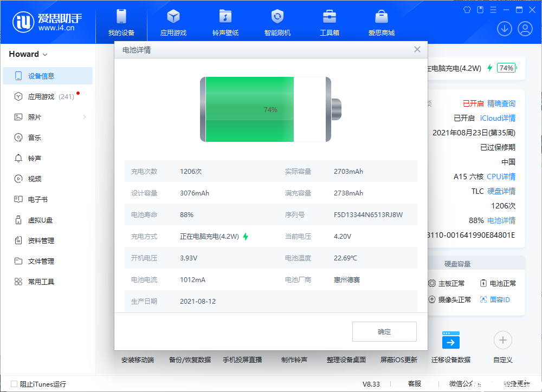Open 安装移动端 shortcut
This screenshot has height=392, width=542.
pyautogui.click(x=138, y=360)
